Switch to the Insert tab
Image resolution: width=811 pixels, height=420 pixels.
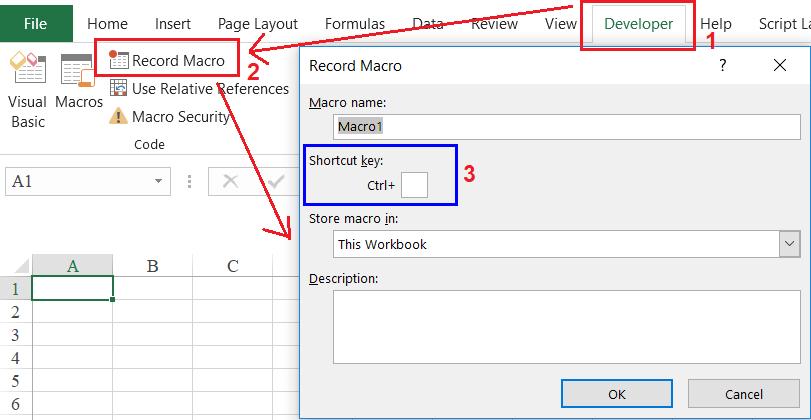tap(173, 24)
